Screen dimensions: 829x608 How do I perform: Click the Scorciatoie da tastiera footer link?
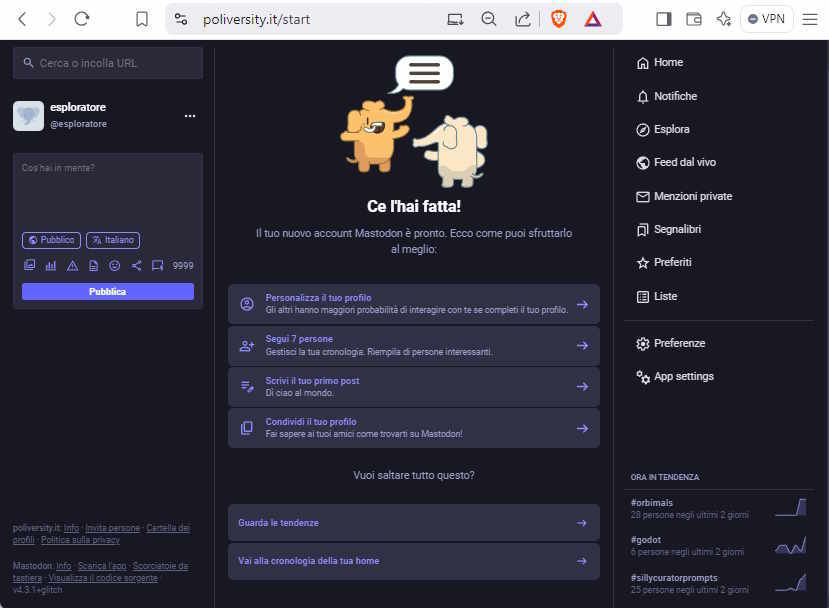click(x=160, y=566)
